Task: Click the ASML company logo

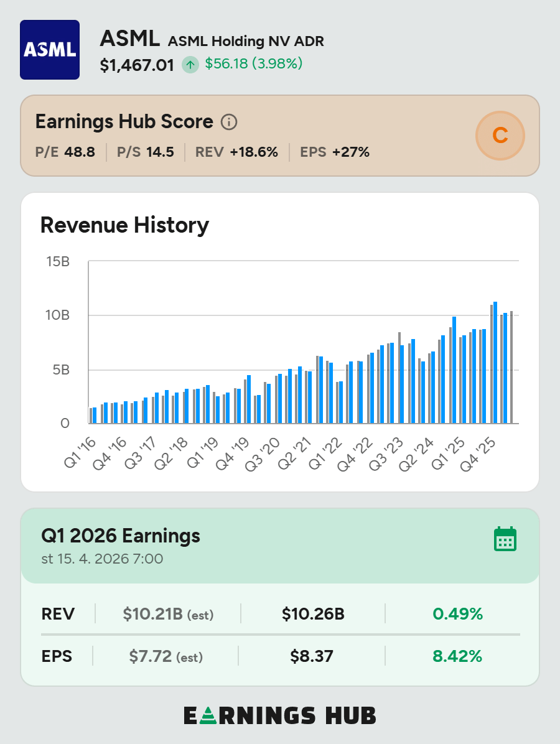Action: point(50,50)
